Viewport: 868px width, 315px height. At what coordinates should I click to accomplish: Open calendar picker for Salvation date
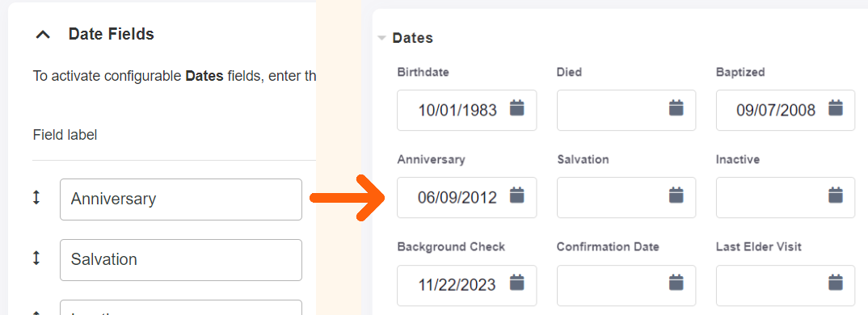[x=676, y=195]
